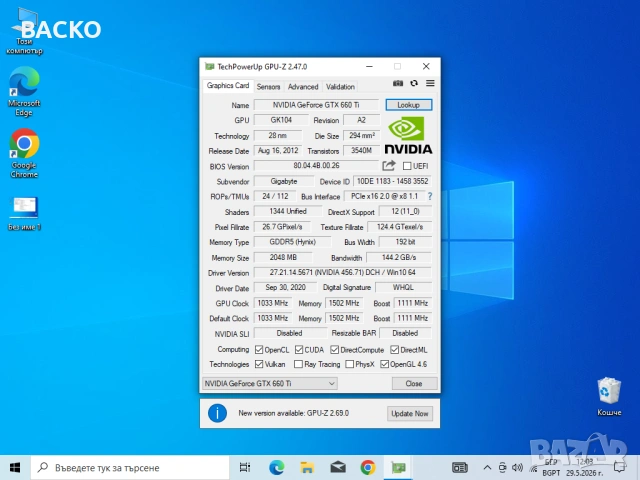Click the Bandwidth '144.2 GB/s' field
The width and height of the screenshot is (640, 480).
tap(399, 258)
